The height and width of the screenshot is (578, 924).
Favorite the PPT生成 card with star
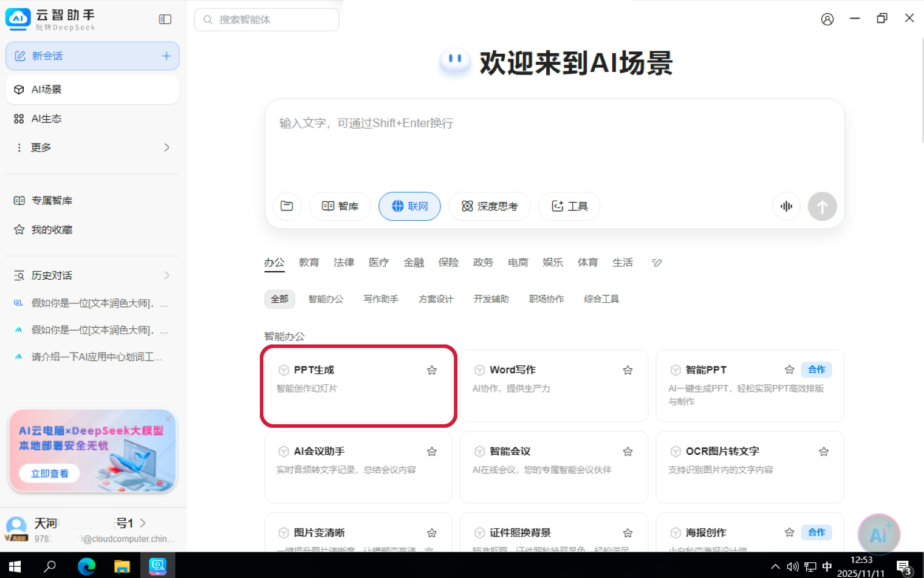(x=431, y=370)
